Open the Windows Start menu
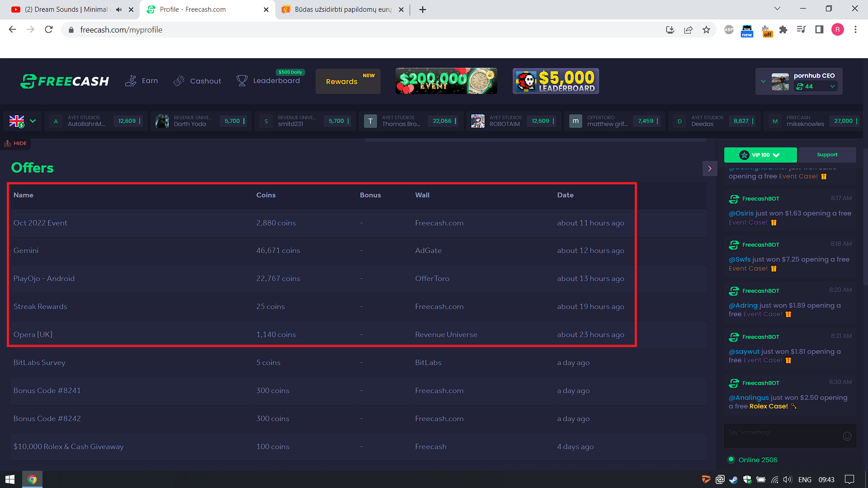 click(10, 479)
